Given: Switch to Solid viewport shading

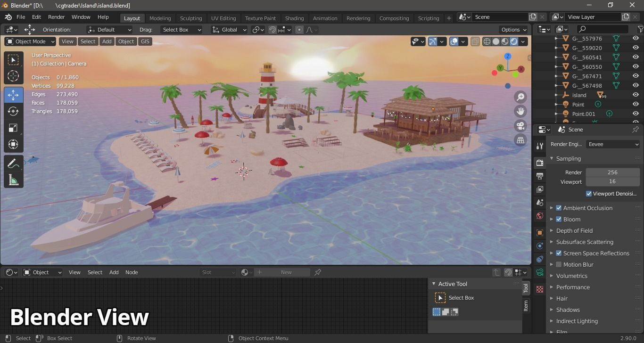Looking at the screenshot, I should (496, 41).
